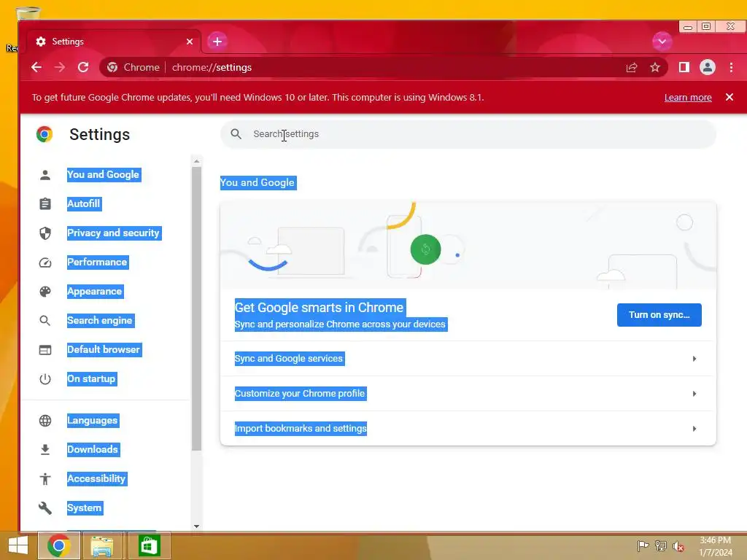Open a new tab with plus button
The width and height of the screenshot is (747, 560).
click(x=217, y=42)
